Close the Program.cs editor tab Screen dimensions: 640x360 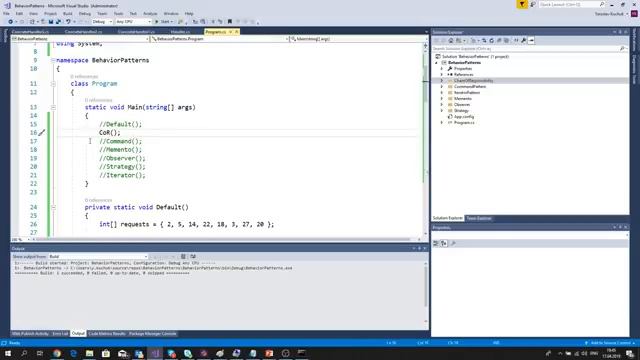coord(236,32)
